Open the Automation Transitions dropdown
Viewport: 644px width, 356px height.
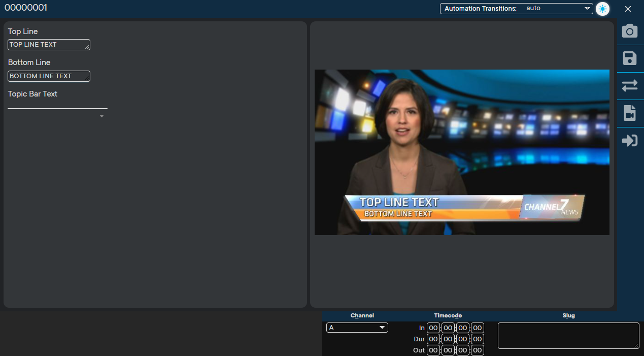[516, 9]
